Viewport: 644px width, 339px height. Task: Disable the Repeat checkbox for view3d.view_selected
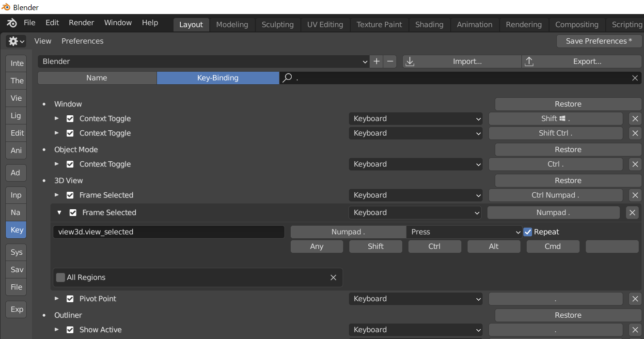click(x=527, y=231)
